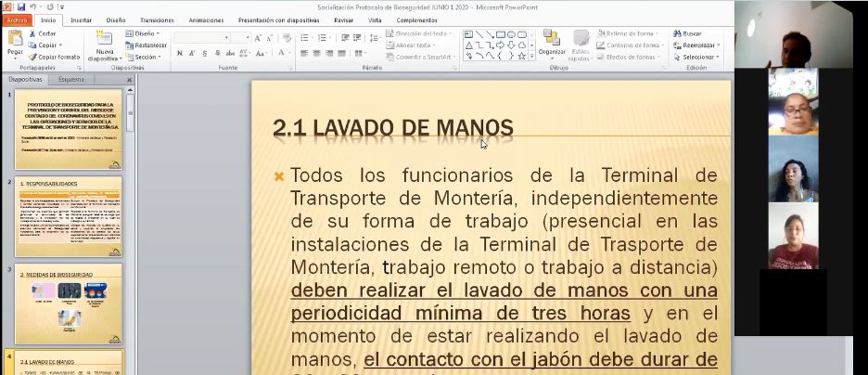
Task: Align text left in Párrafo group
Action: (x=304, y=53)
